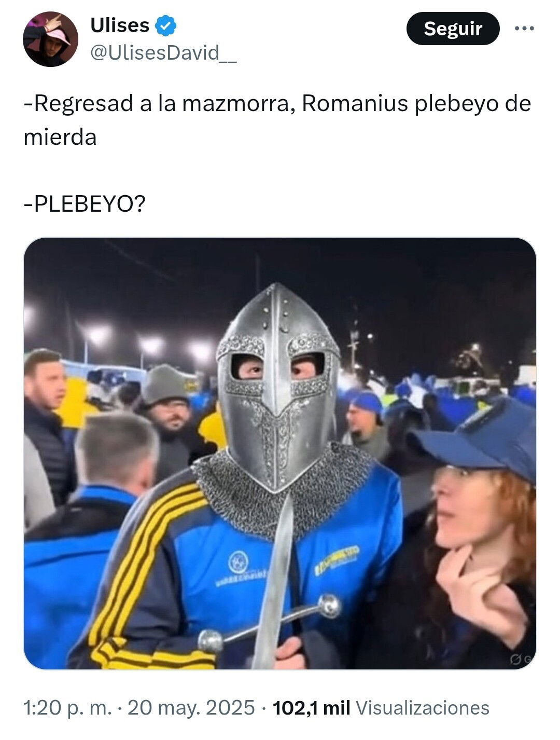
Task: Follow the account with the Seguir button
Action: [453, 29]
